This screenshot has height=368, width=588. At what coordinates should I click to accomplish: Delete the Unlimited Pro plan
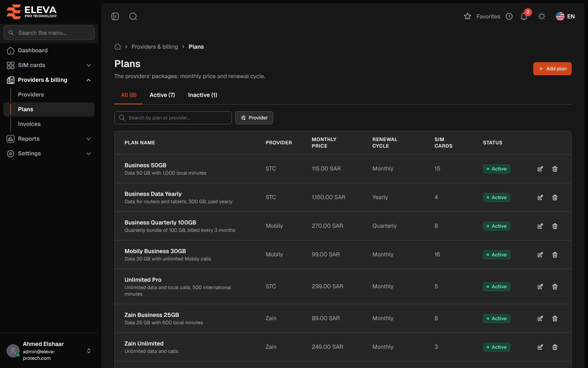555,287
